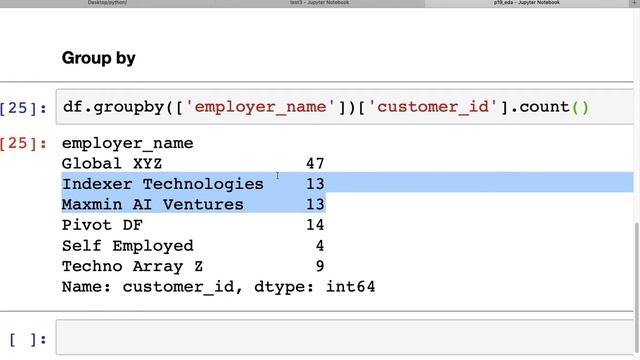This screenshot has height=360, width=640.
Task: Click the Name: customer_id, dtype line
Action: (x=218, y=287)
